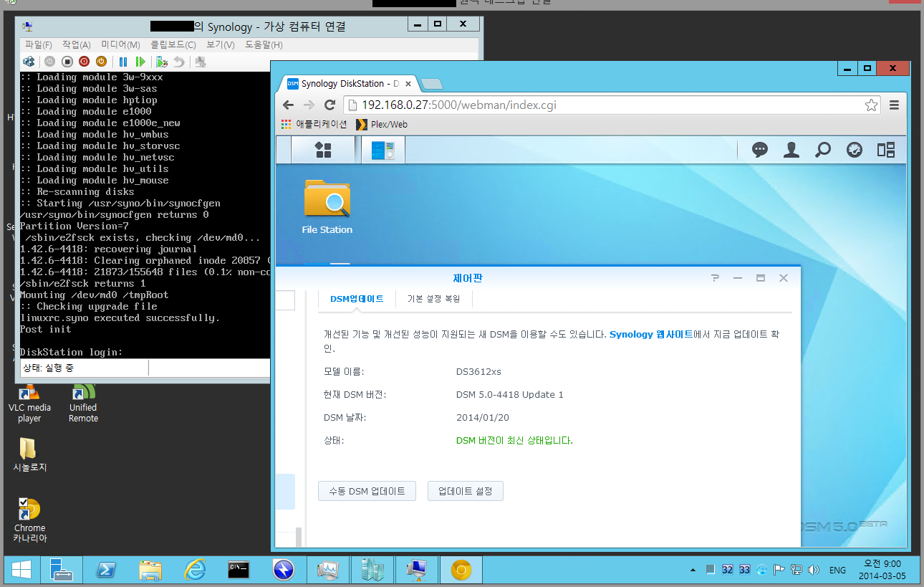Click the Ctrl+Alt+Del icon in Hyper-V toolbar

coord(29,62)
